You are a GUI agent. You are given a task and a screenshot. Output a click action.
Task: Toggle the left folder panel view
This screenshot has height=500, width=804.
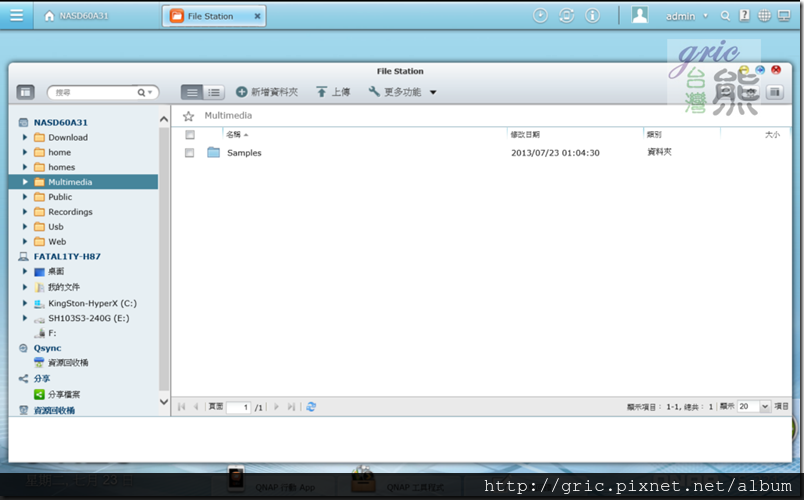pyautogui.click(x=25, y=92)
